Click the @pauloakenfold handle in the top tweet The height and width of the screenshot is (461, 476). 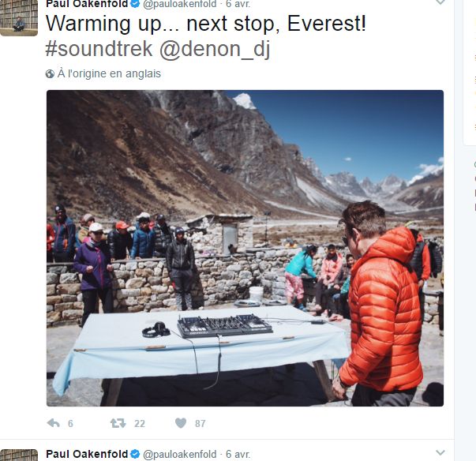180,4
